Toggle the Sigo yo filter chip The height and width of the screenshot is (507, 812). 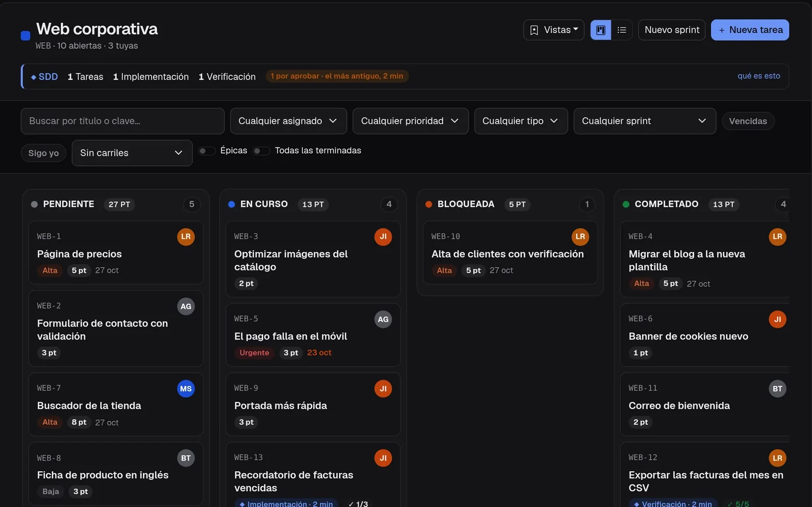[x=43, y=153]
